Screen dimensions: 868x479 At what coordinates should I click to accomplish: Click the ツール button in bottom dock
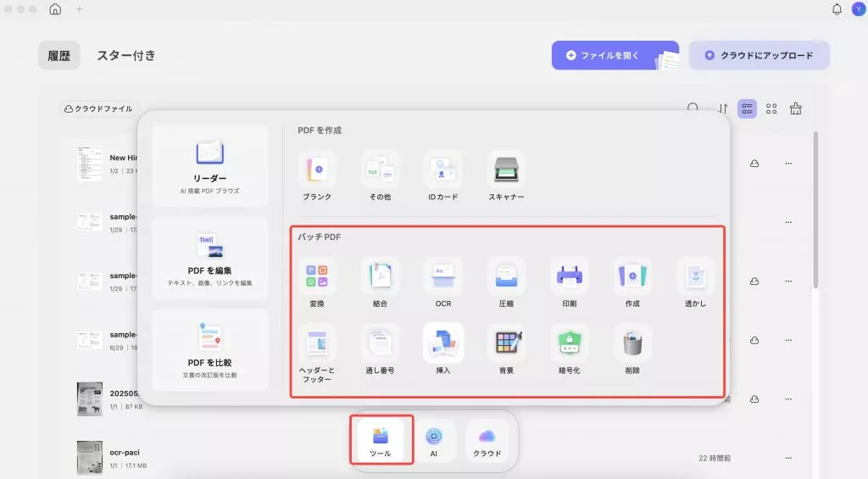(x=381, y=440)
